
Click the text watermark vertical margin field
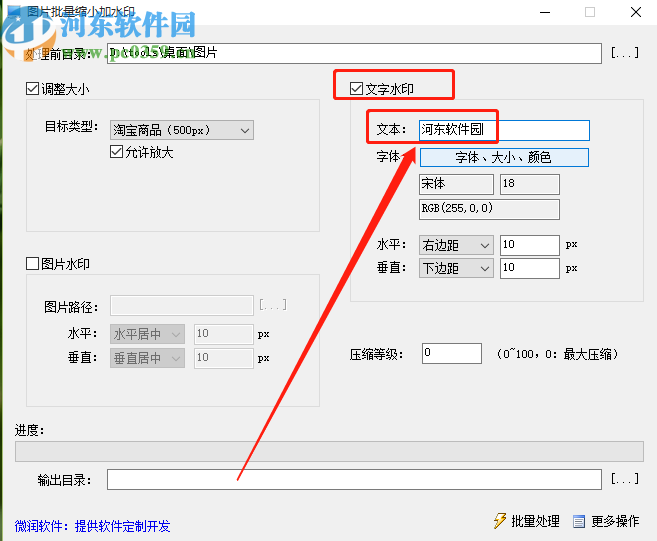(530, 268)
